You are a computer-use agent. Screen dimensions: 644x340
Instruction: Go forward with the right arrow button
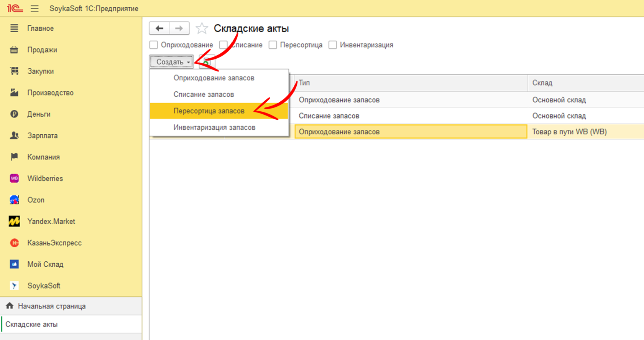click(x=179, y=28)
